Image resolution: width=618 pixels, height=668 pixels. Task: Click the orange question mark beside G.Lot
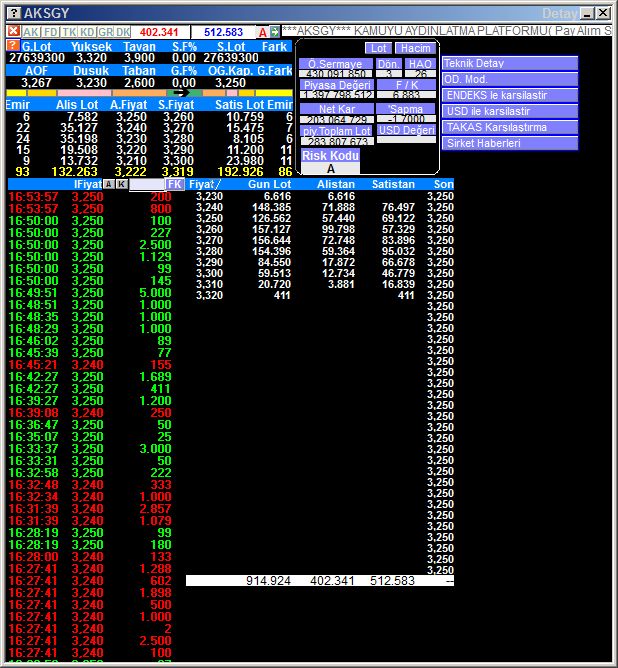13,46
